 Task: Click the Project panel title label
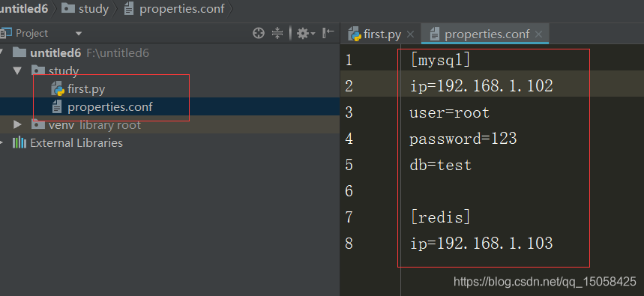(x=31, y=33)
